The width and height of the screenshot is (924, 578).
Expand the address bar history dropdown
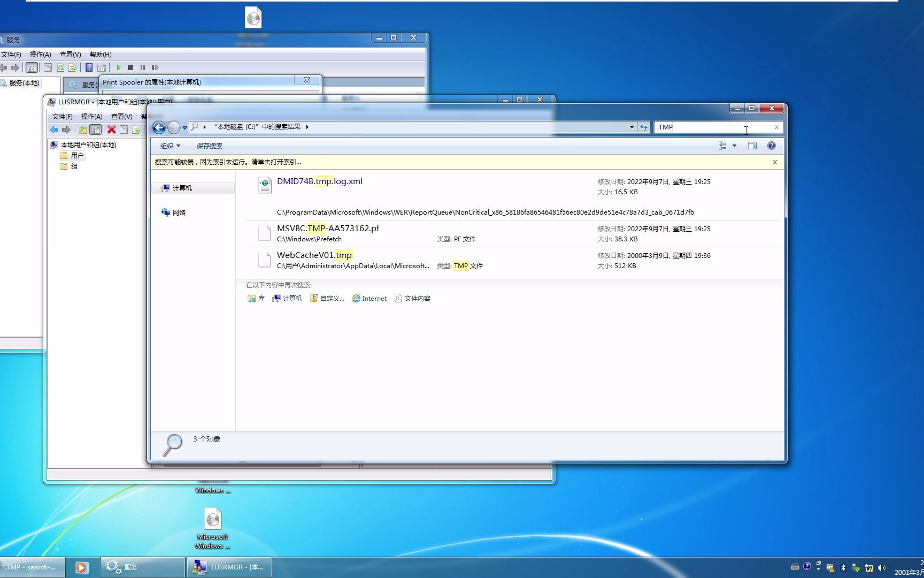632,127
